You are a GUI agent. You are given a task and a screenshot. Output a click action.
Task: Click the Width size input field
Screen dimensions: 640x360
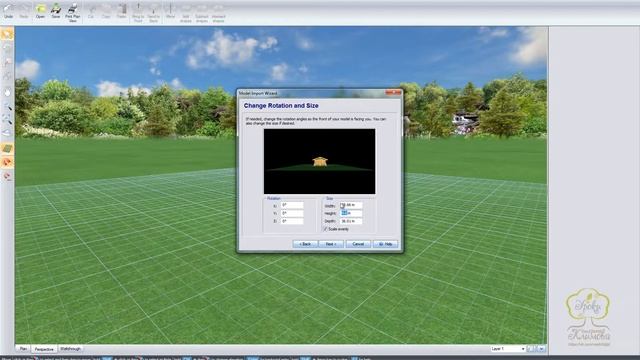pyautogui.click(x=351, y=205)
